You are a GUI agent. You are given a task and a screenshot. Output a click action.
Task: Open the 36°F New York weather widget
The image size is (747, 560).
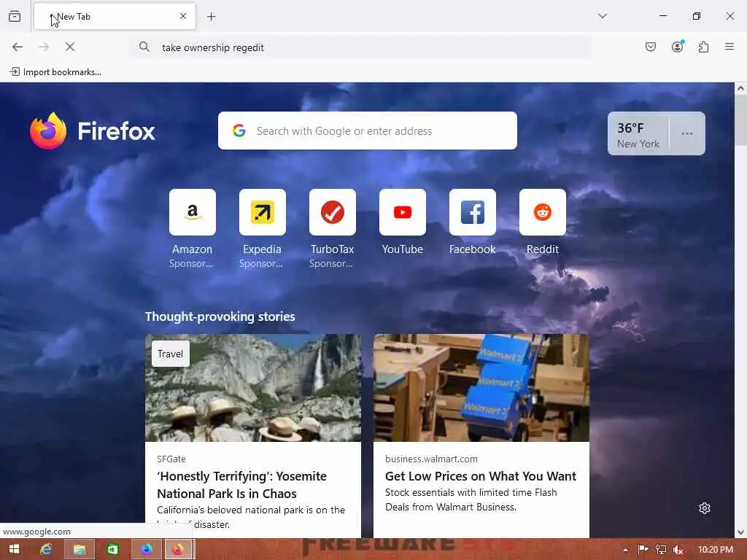point(638,134)
